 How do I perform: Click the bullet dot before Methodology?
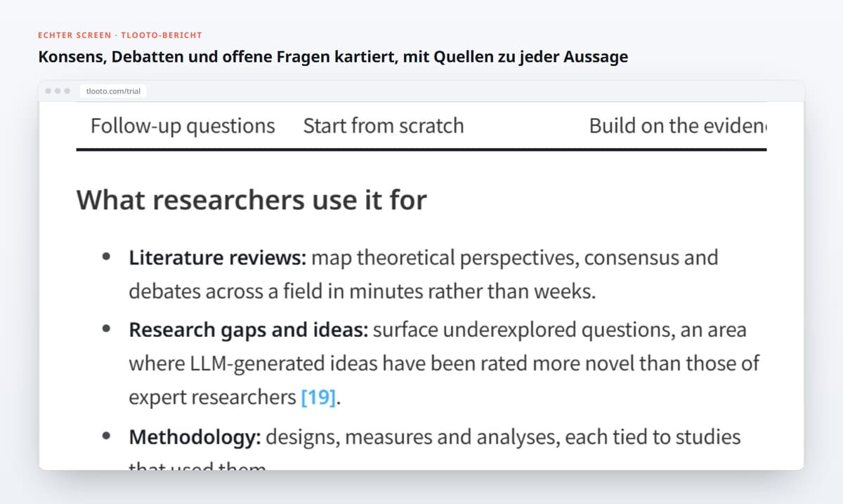pos(107,437)
